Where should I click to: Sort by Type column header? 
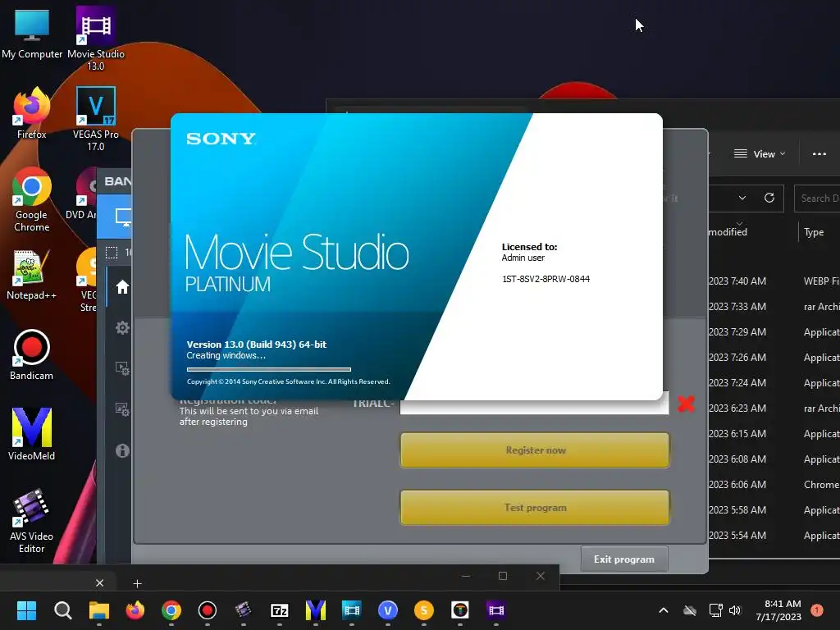(814, 232)
